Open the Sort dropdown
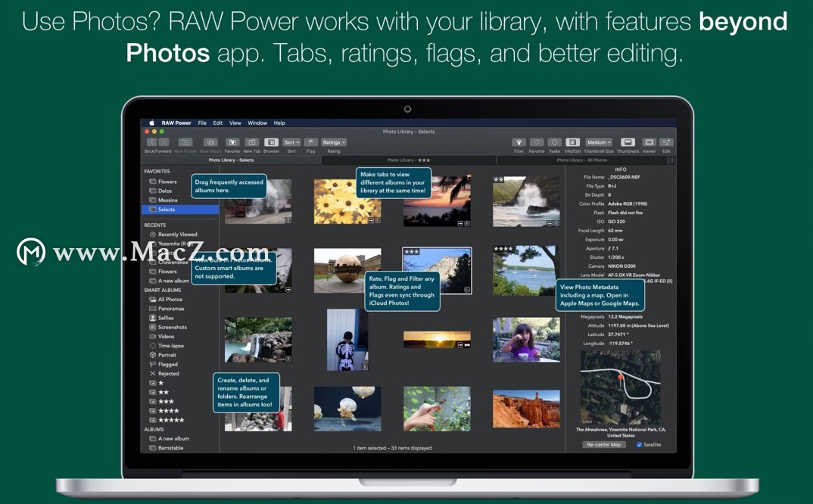813x504 pixels. pos(291,142)
